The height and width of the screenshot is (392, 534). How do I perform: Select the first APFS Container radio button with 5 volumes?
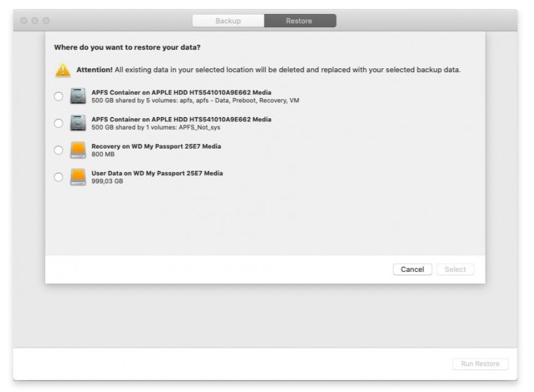pos(59,96)
